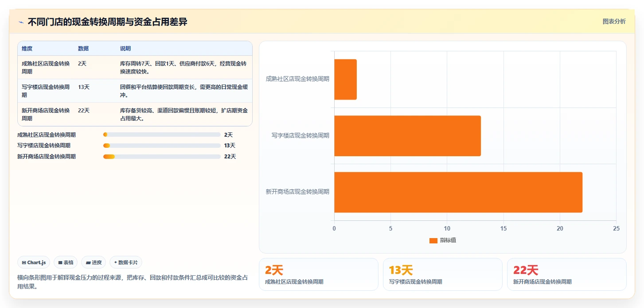Click x-axis tick label 25
Screen dimensions: 644x308
[x=616, y=228]
